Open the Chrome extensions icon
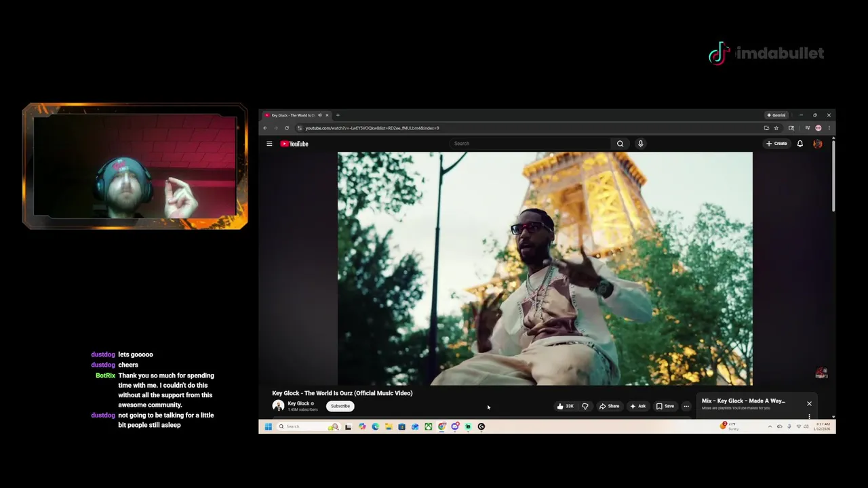This screenshot has width=868, height=488. tap(791, 128)
